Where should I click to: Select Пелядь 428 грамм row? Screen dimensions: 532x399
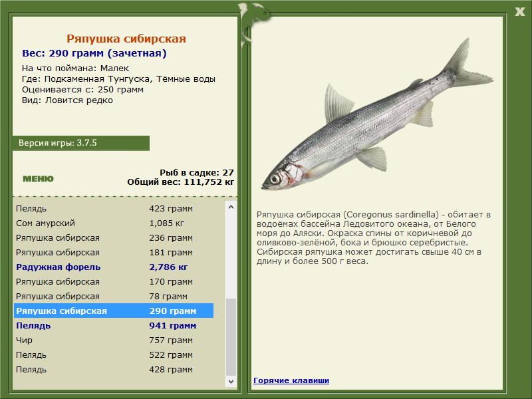coord(114,370)
